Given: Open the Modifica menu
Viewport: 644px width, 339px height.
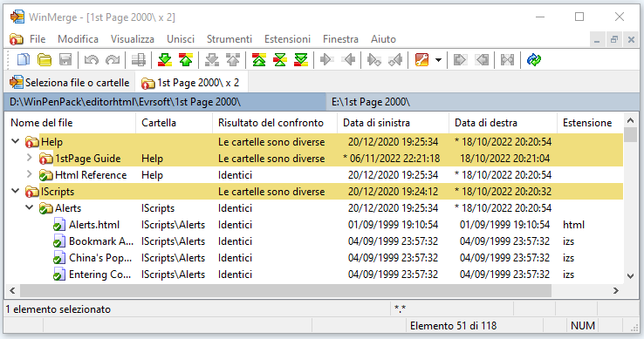Looking at the screenshot, I should click(x=78, y=39).
